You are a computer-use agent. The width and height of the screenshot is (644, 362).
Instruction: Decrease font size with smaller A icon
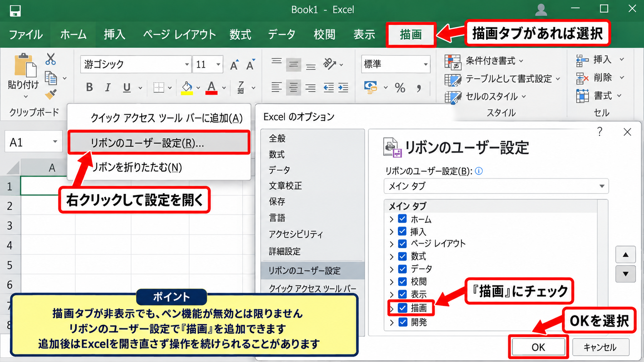pyautogui.click(x=250, y=65)
